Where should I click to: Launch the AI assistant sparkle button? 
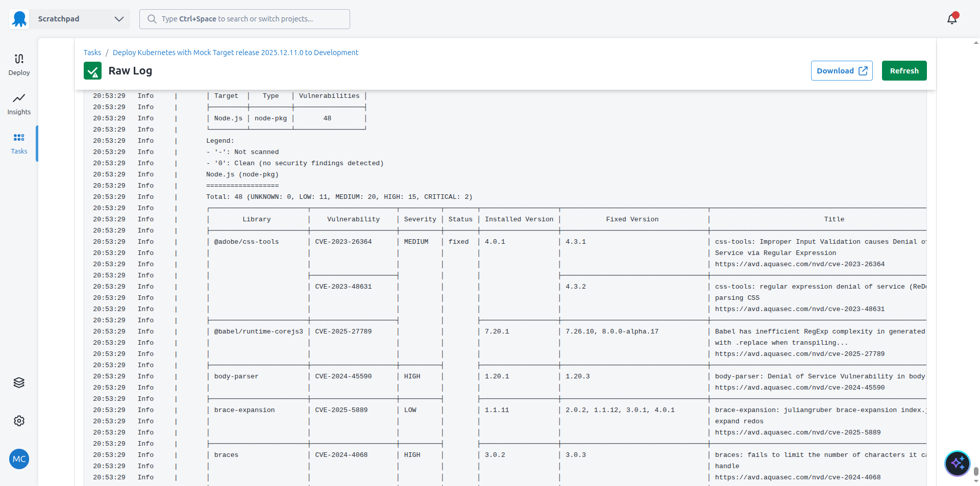[x=957, y=463]
